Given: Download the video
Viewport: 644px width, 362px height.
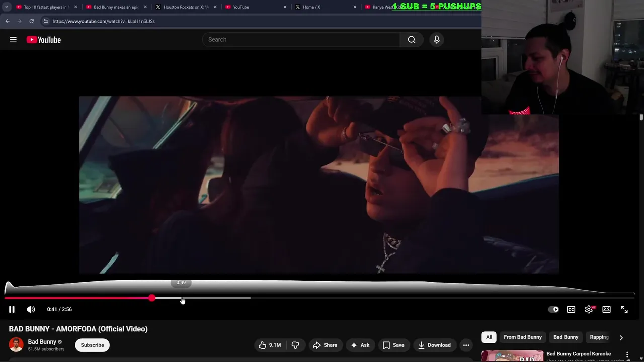Looking at the screenshot, I should tap(434, 345).
